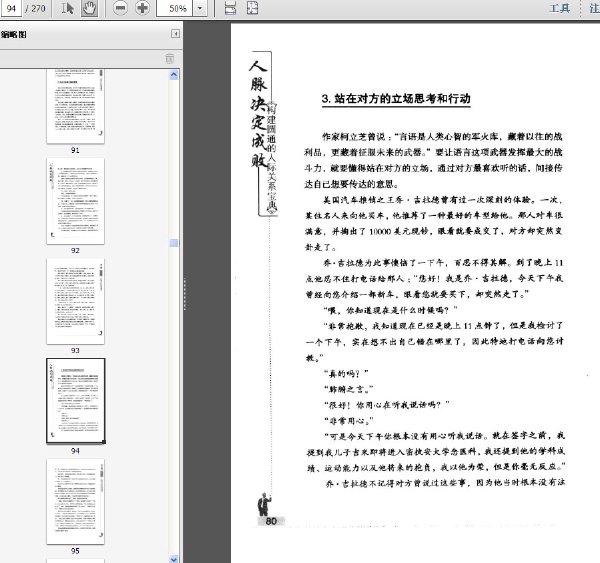Collapse the thumbnails panel with arrow button
Screen dimensions: 600x563
[x=175, y=34]
